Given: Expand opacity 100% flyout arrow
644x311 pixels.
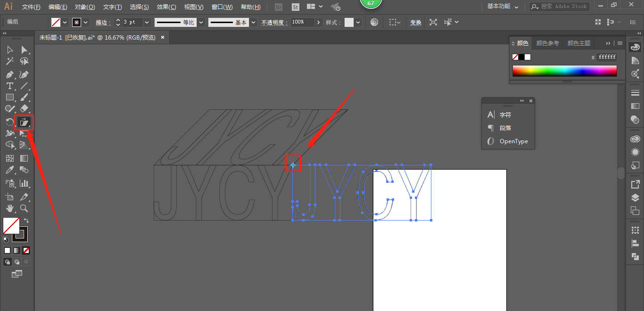Looking at the screenshot, I should 319,22.
